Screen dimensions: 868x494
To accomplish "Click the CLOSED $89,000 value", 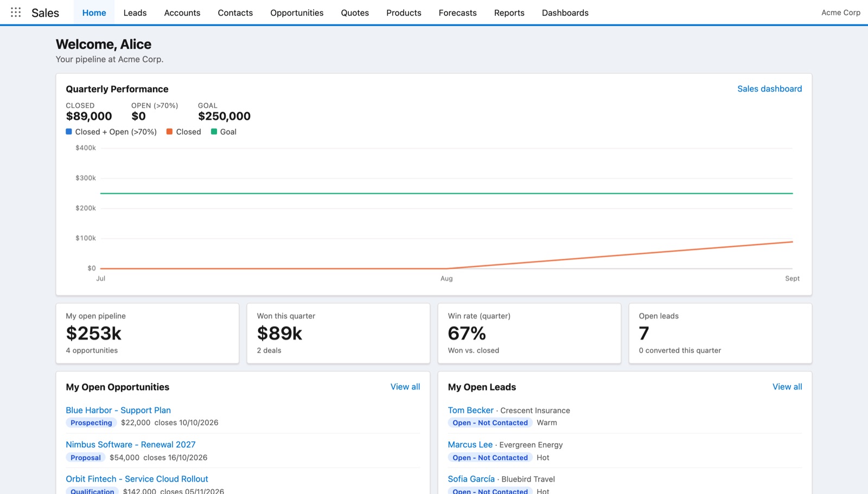I will 89,116.
